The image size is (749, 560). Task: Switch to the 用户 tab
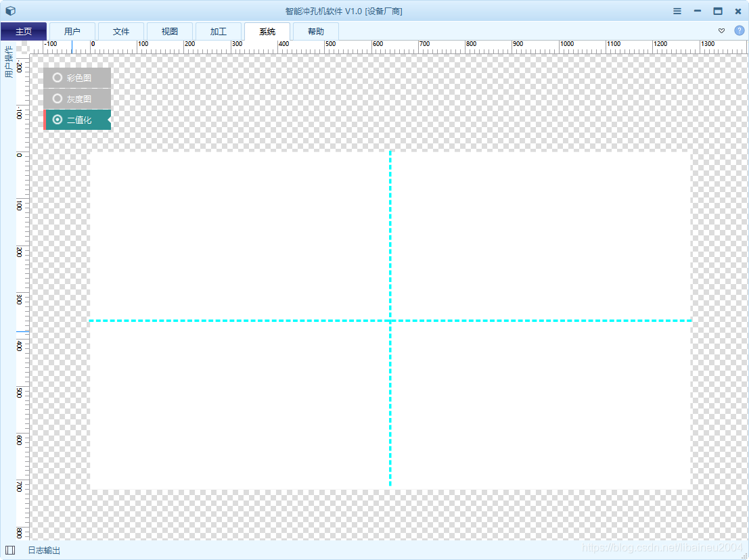(72, 32)
